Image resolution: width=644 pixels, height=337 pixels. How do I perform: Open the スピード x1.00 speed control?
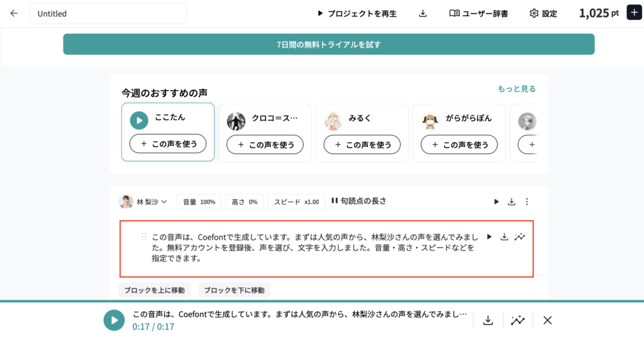click(296, 202)
